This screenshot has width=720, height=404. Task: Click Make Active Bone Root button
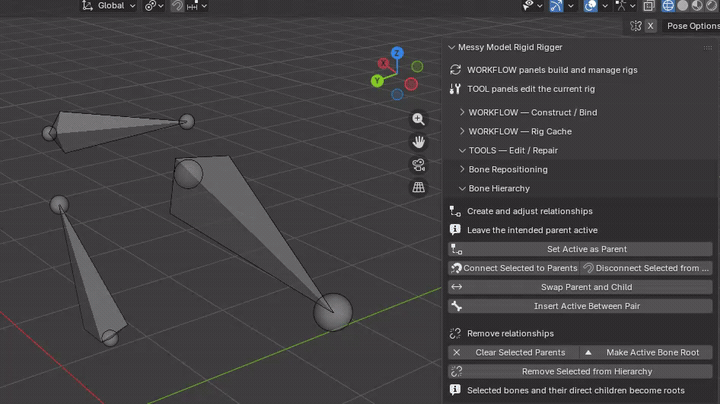pos(647,353)
